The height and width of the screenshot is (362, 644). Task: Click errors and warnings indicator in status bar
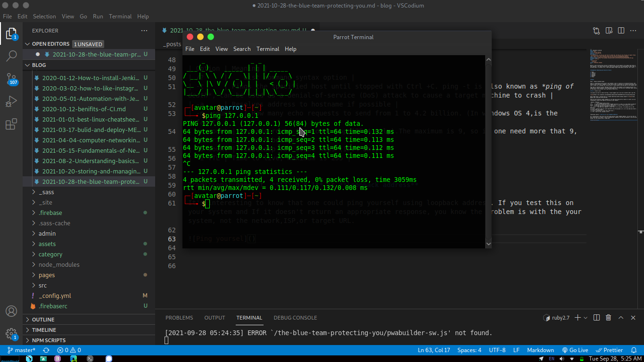pos(69,350)
